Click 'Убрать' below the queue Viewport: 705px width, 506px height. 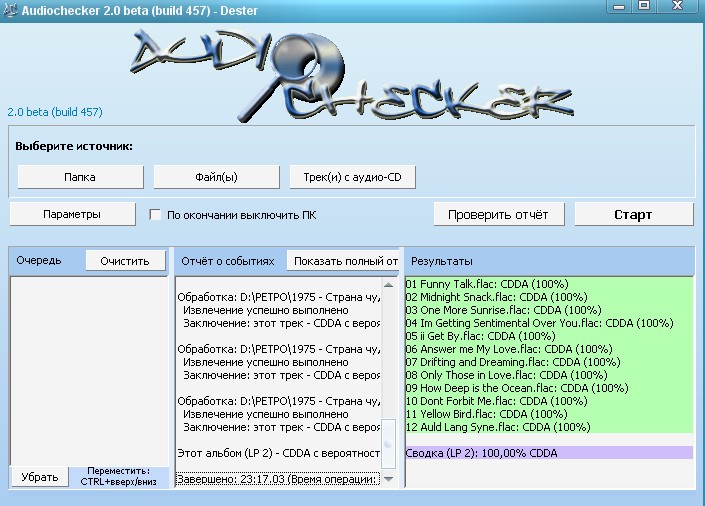click(40, 477)
